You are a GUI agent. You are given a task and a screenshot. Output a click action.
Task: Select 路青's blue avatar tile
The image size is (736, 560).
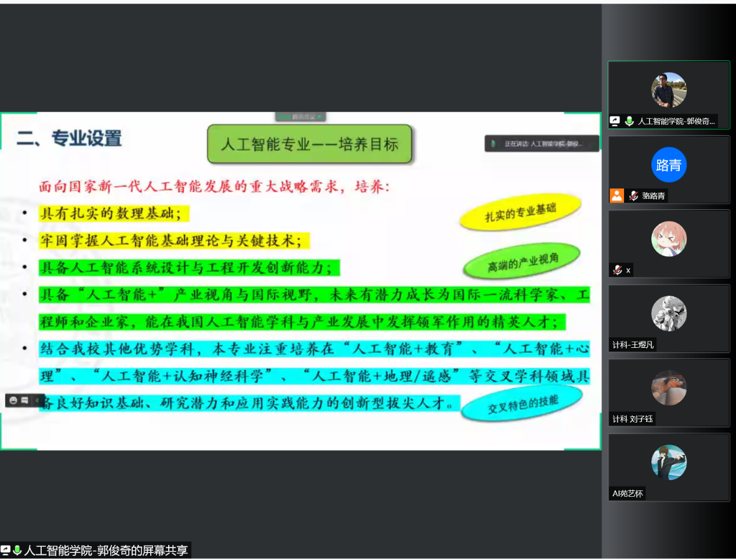pos(669,167)
